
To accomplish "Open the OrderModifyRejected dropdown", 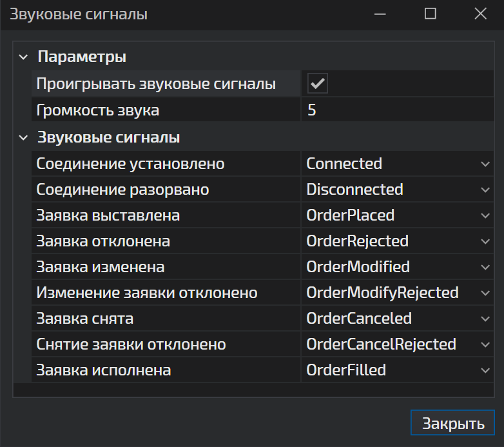I will (x=485, y=293).
